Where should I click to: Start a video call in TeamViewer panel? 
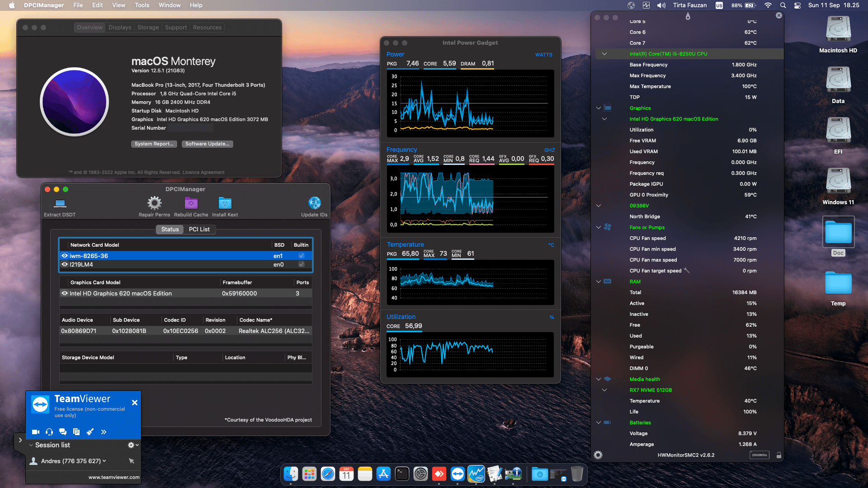36,432
